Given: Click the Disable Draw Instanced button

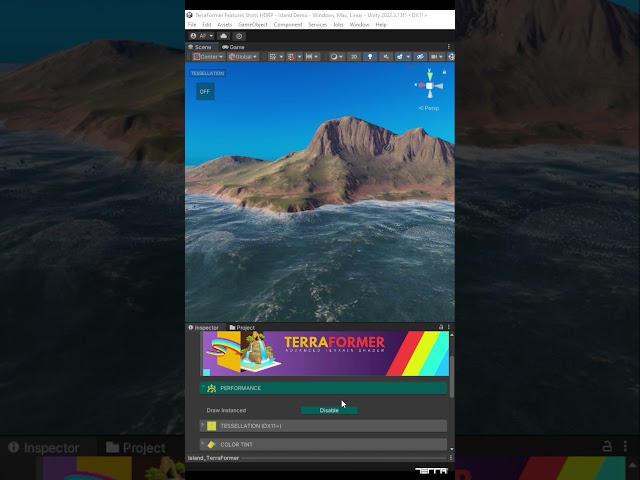Looking at the screenshot, I should click(329, 410).
